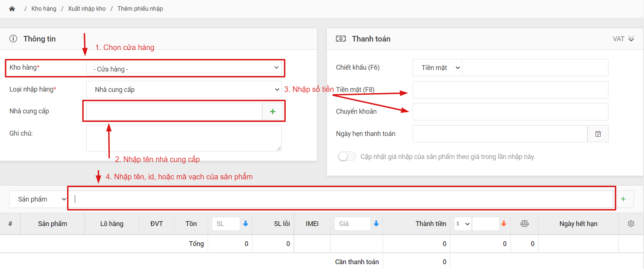Expand the VAT section chevron
644x269 pixels.
(631, 39)
